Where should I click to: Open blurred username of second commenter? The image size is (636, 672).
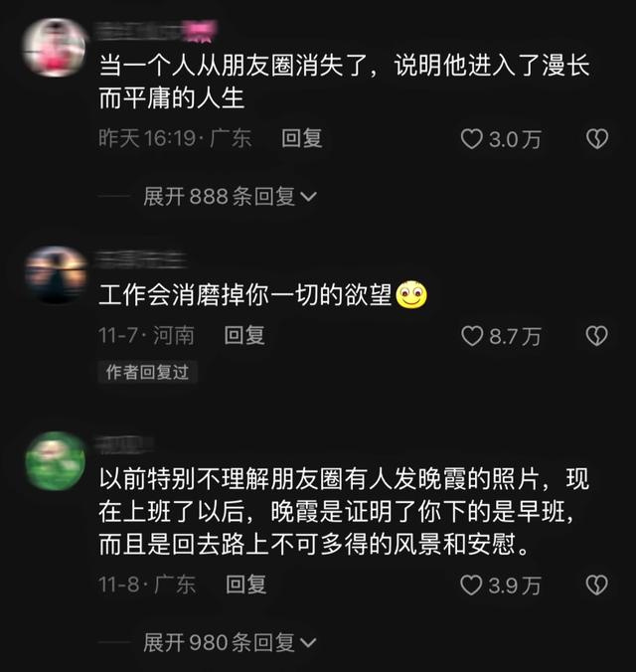coord(141,259)
